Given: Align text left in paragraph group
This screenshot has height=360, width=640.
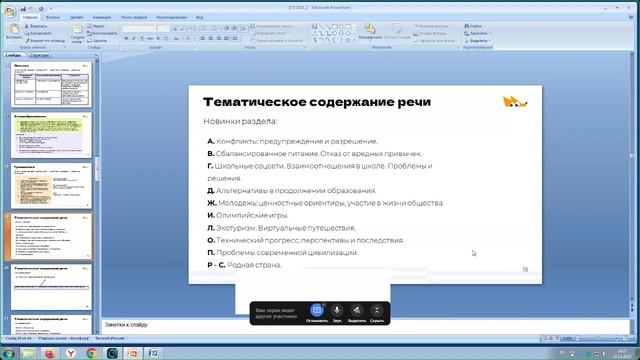Looking at the screenshot, I should click(203, 38).
